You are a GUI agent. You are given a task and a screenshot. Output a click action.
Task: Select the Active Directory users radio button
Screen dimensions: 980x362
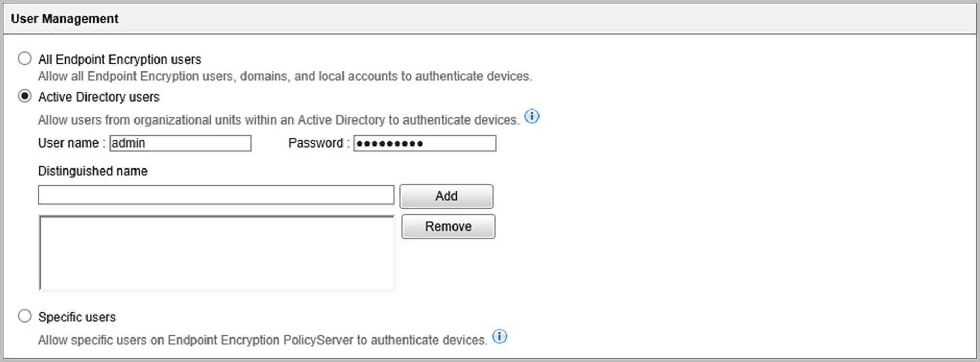click(x=24, y=96)
